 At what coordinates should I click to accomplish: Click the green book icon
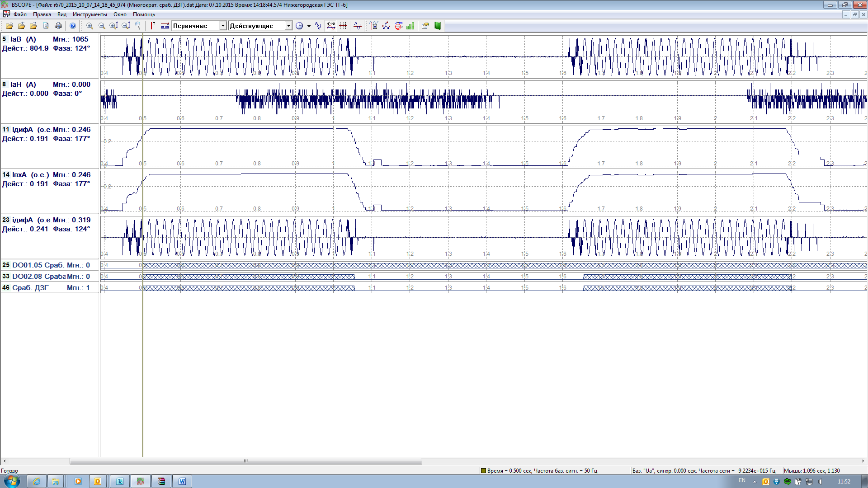[x=438, y=26]
